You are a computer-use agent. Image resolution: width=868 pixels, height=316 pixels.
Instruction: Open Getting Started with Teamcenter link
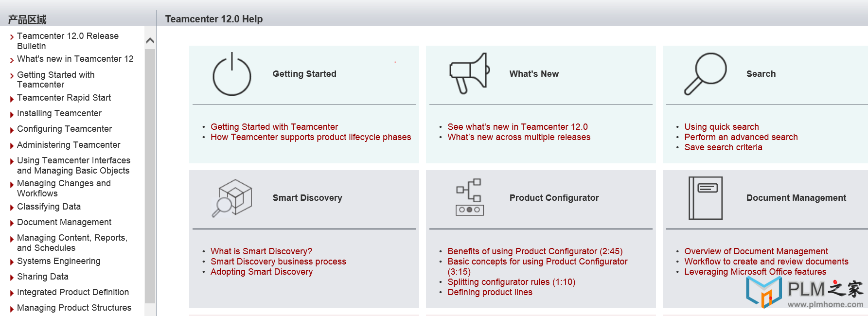274,127
